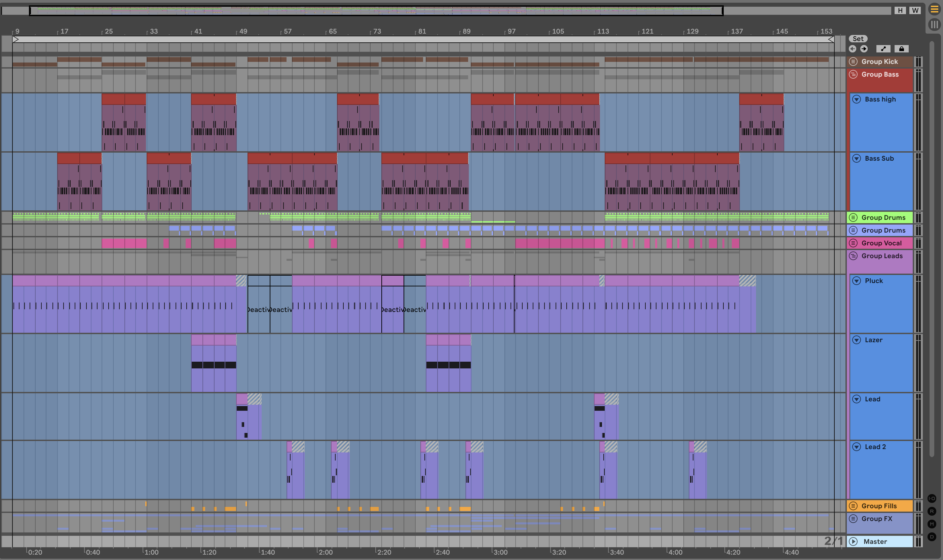Switch to Arrangement view selector icon
The width and height of the screenshot is (943, 560).
(934, 9)
